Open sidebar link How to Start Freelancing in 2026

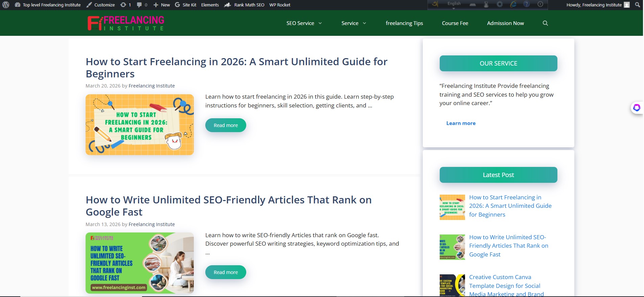[x=510, y=206]
